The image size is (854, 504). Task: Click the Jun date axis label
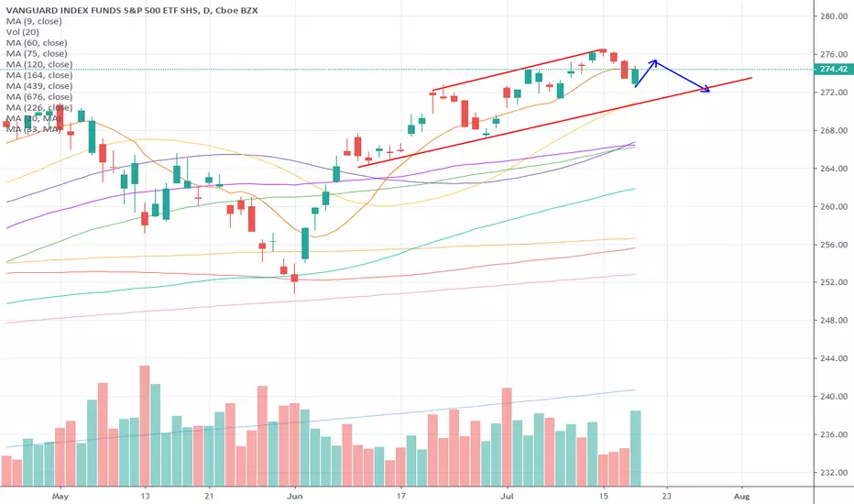(x=295, y=497)
